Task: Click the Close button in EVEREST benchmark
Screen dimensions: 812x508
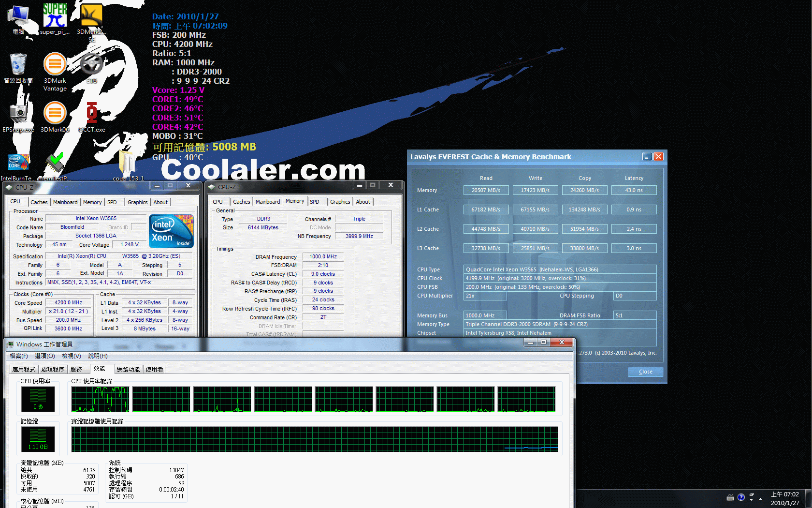Action: click(x=645, y=372)
